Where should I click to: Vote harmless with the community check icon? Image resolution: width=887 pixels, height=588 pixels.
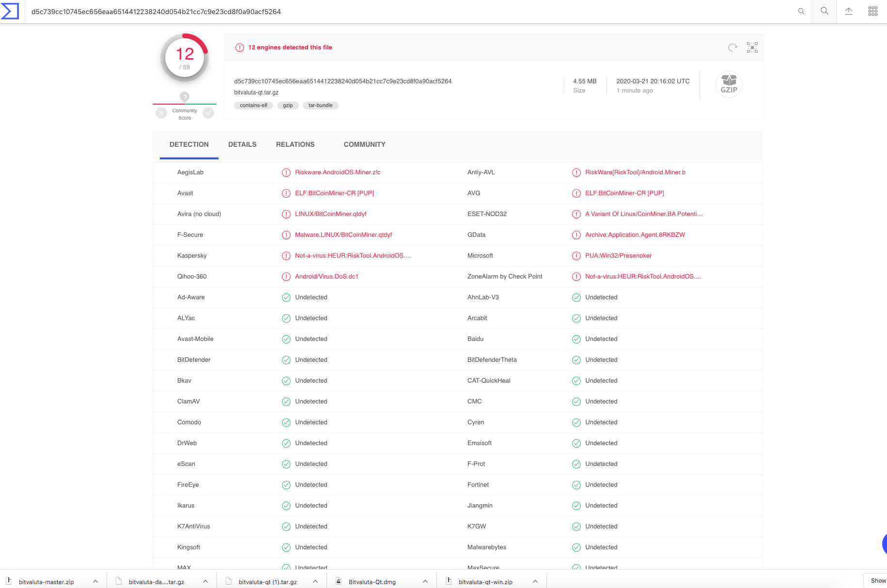208,113
